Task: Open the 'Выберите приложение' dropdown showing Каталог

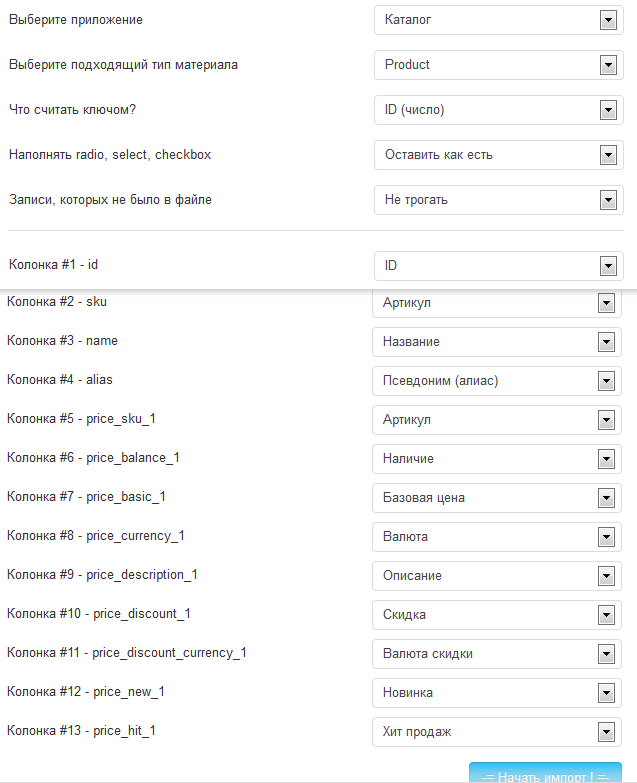Action: pyautogui.click(x=499, y=20)
